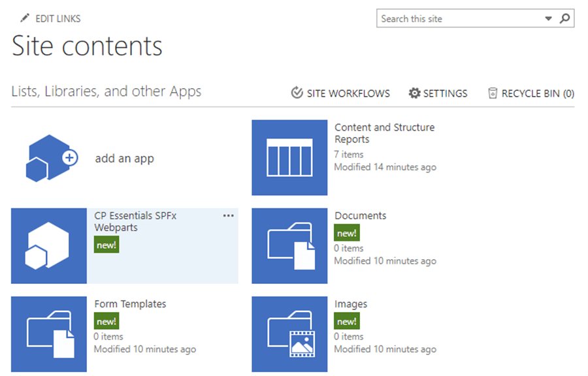The height and width of the screenshot is (376, 588).
Task: Click the search magnifier to run a search
Action: point(564,18)
